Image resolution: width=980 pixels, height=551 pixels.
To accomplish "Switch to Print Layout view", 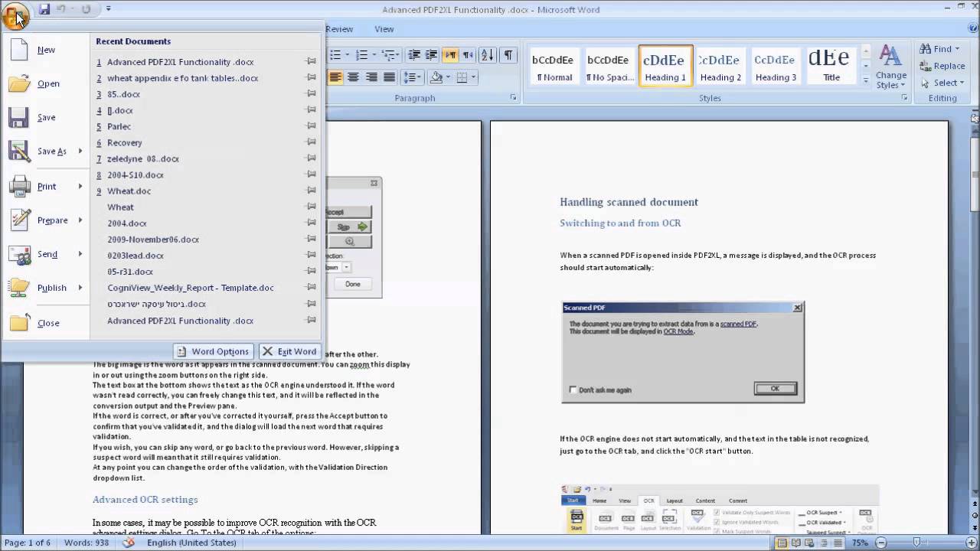I will coord(782,543).
